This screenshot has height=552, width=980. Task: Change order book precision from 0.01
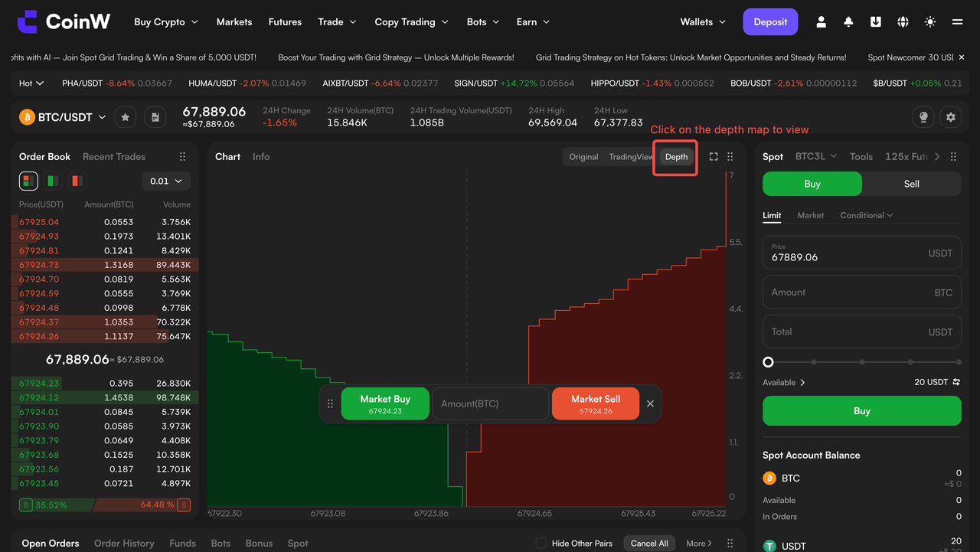tap(166, 181)
